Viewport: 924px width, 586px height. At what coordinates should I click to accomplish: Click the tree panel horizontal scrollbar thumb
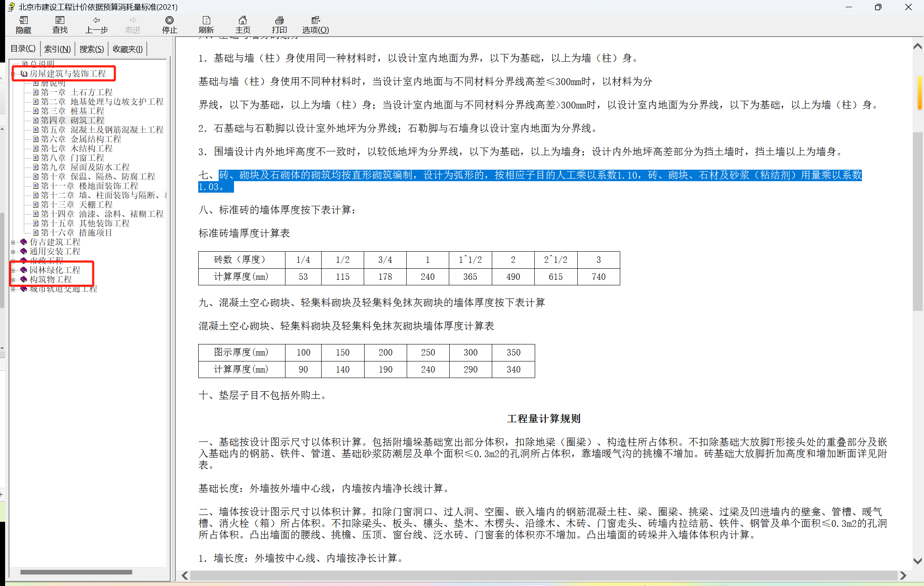pos(76,572)
